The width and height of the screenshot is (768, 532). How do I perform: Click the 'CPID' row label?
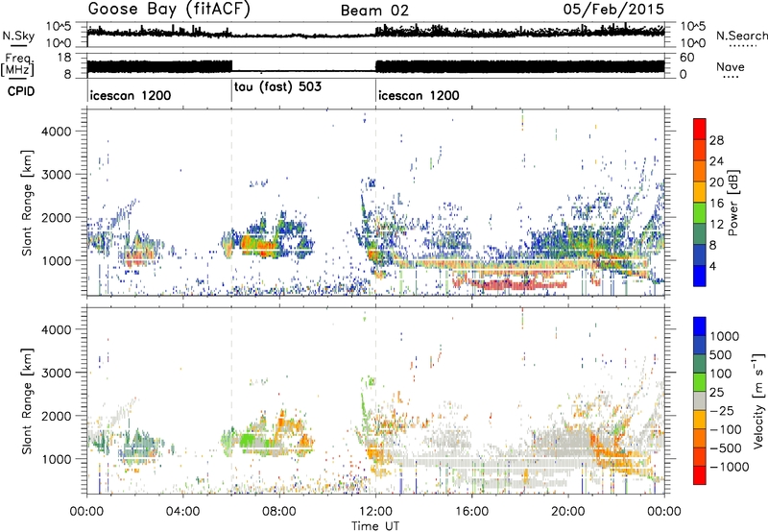(21, 91)
